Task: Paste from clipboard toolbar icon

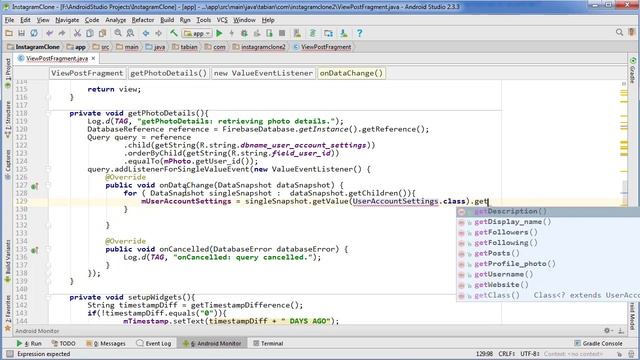Action: pyautogui.click(x=102, y=33)
